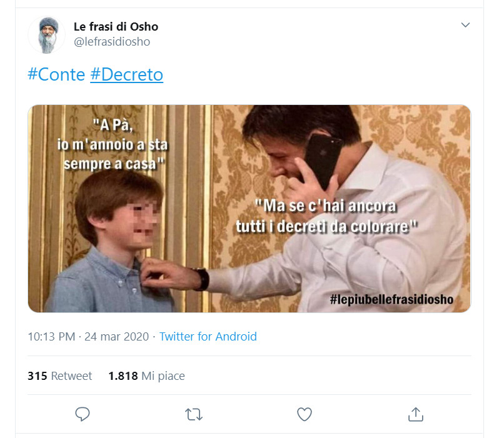Click the #lepiubellefrasidiosho watermark on the image

(x=391, y=300)
